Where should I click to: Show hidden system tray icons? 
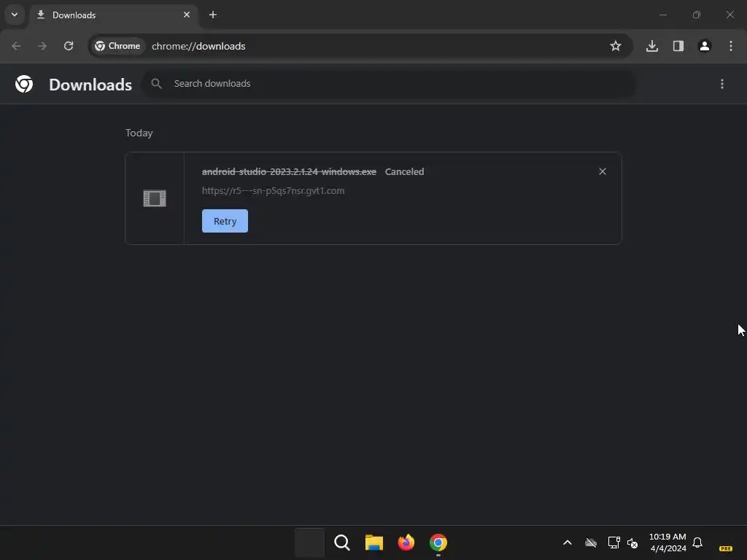(x=568, y=542)
